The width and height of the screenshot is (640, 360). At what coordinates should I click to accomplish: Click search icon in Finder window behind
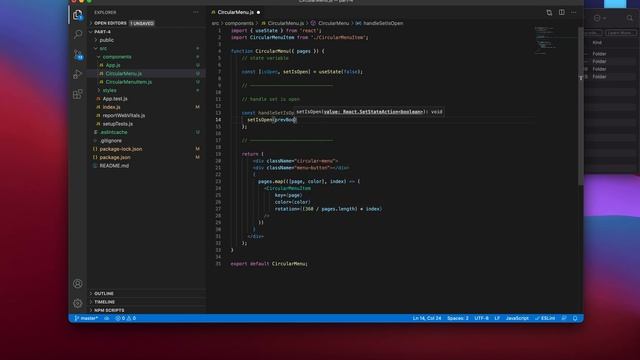point(629,18)
